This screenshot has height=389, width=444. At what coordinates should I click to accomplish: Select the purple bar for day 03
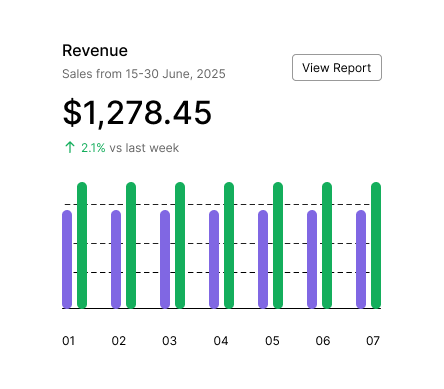pos(165,259)
